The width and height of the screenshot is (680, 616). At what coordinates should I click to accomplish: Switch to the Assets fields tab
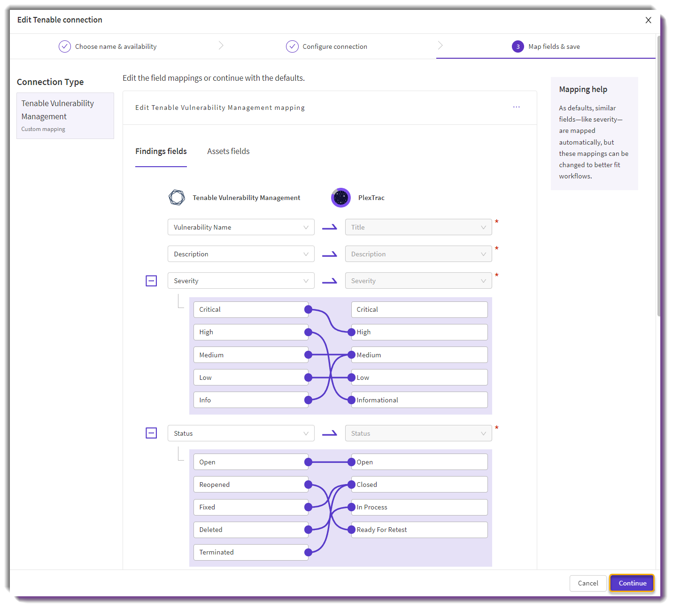pyautogui.click(x=228, y=151)
